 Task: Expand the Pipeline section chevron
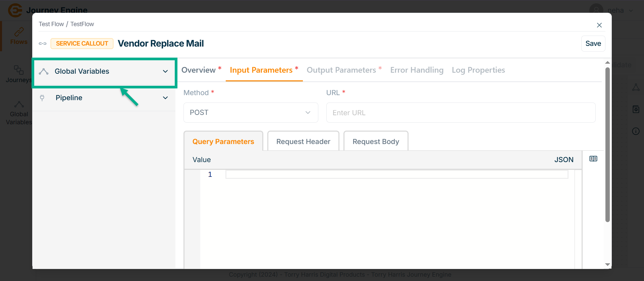(x=165, y=98)
